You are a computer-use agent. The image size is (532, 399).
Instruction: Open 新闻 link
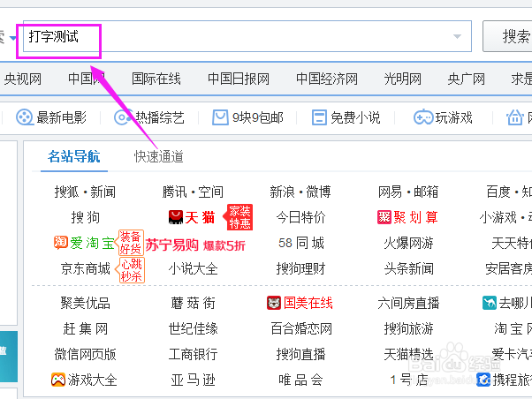tap(103, 192)
